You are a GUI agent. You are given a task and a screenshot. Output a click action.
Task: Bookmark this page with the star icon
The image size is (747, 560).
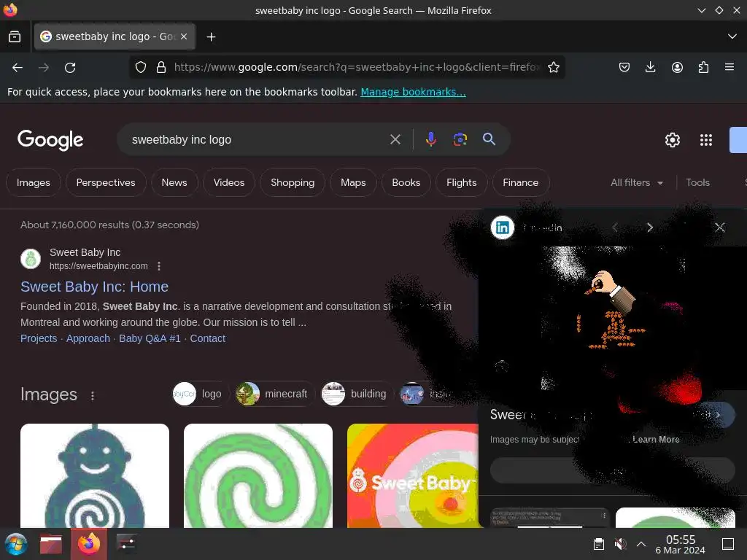tap(553, 67)
